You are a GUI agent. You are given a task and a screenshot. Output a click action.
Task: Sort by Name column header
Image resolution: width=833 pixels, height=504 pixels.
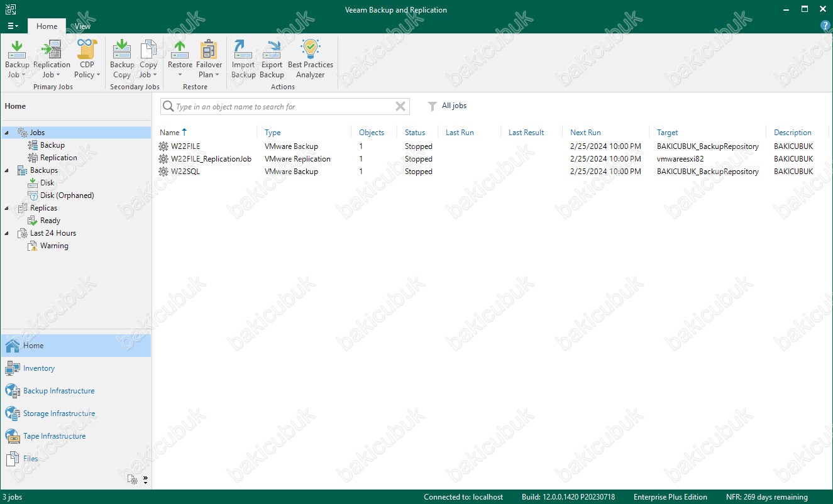click(x=170, y=133)
